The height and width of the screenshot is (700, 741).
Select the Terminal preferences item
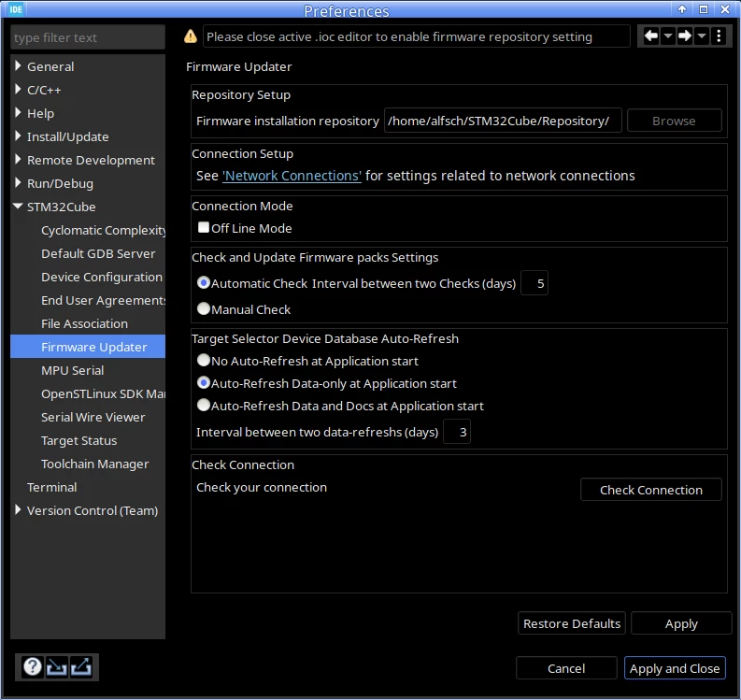click(52, 487)
